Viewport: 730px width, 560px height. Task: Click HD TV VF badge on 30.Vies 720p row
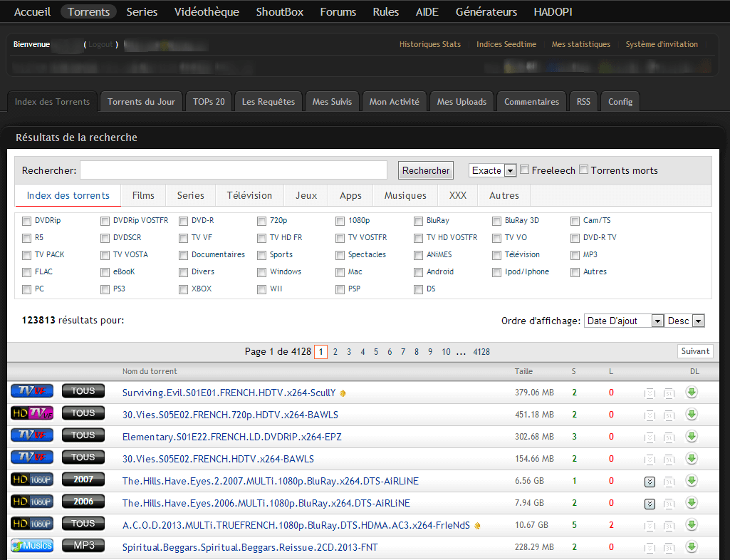pos(32,413)
